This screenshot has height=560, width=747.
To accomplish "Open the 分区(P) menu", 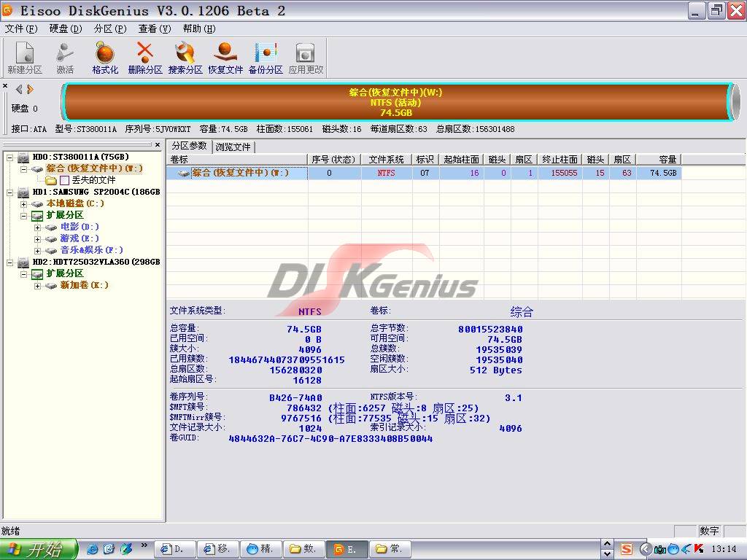I will tap(110, 28).
